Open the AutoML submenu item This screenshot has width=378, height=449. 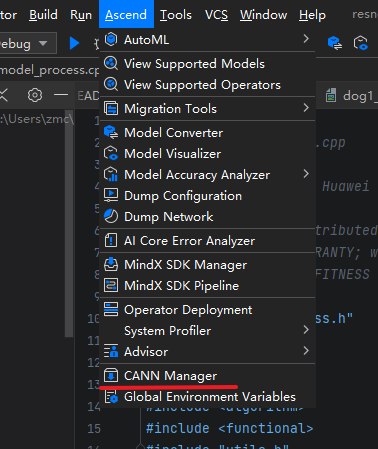207,40
